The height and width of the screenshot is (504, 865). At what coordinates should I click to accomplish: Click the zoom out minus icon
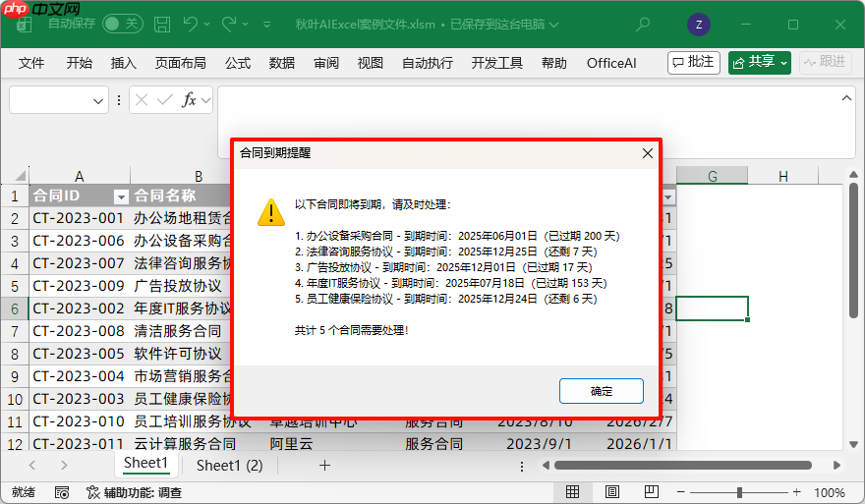click(x=681, y=492)
